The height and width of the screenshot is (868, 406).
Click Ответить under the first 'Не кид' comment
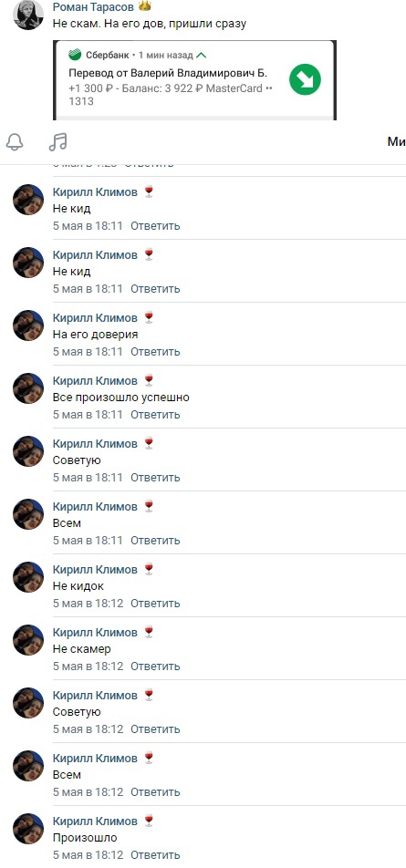(x=155, y=226)
